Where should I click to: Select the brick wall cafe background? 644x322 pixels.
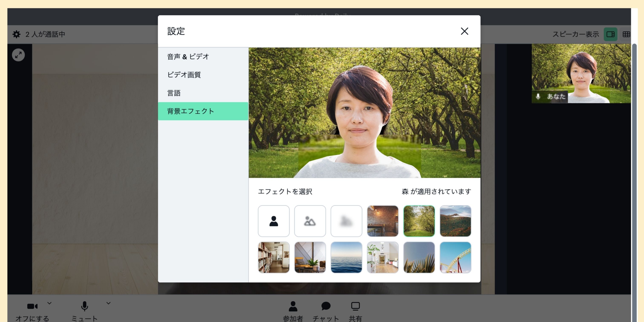382,221
